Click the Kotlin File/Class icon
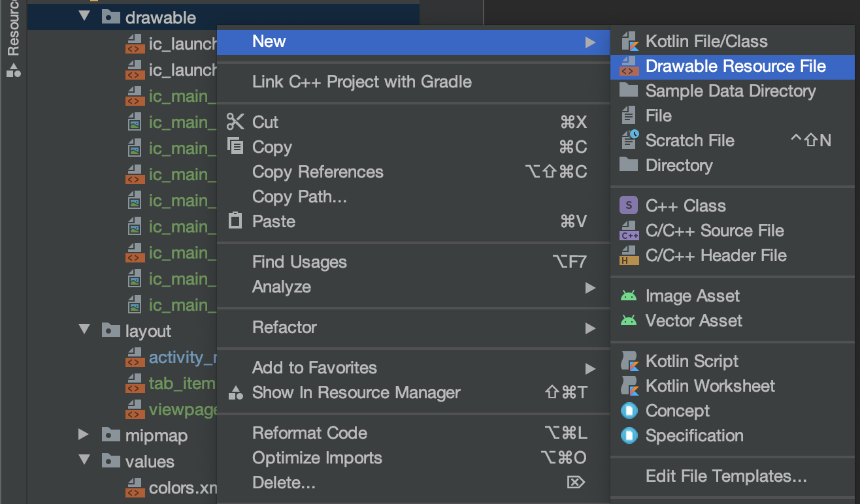Screen dimensions: 860x504 tap(629, 41)
